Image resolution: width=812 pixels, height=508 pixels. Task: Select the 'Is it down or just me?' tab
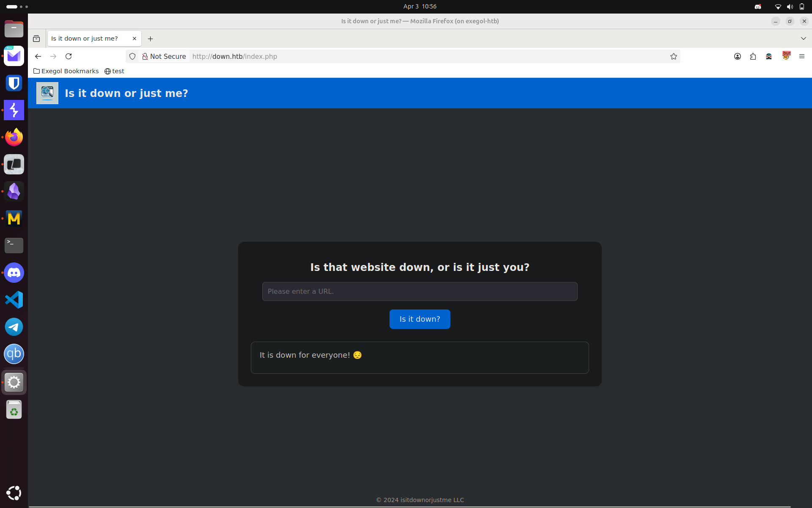85,39
